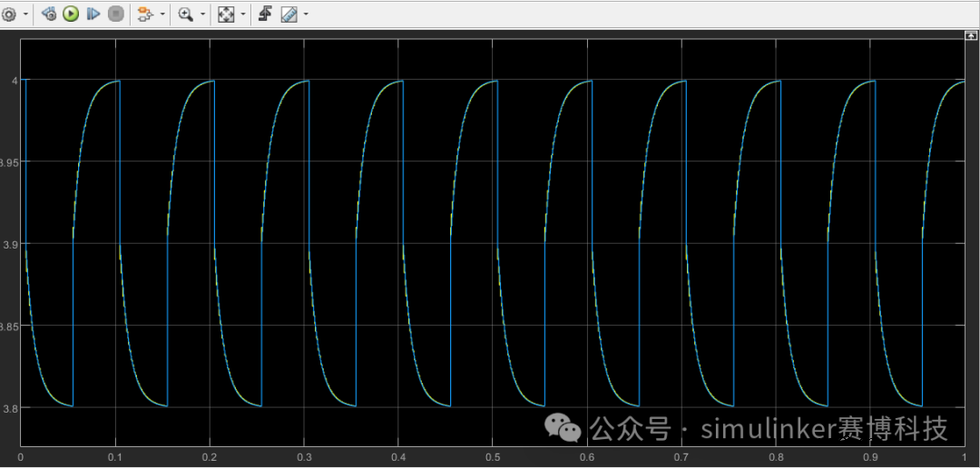Click the Scale Axes Limits icon

point(226,15)
